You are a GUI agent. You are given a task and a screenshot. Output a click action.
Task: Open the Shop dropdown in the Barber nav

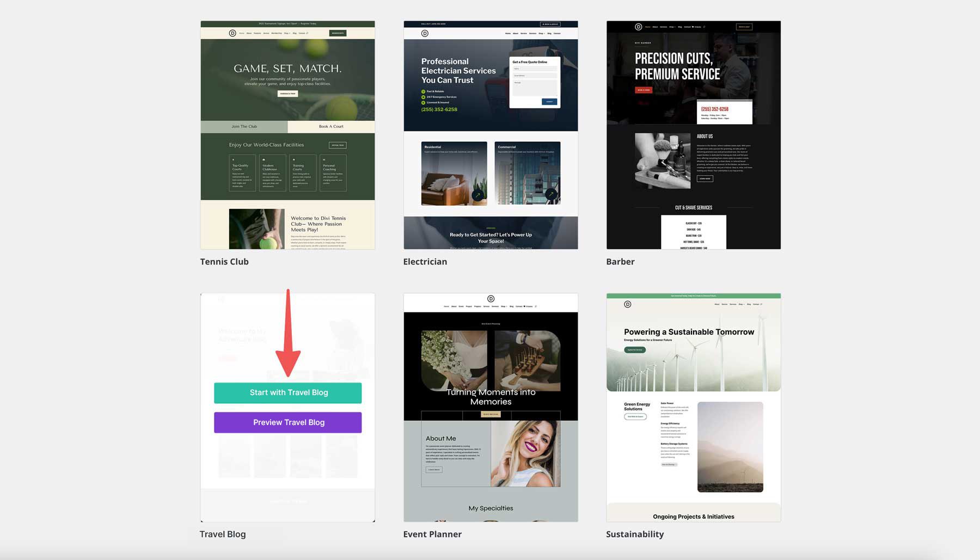coord(672,27)
